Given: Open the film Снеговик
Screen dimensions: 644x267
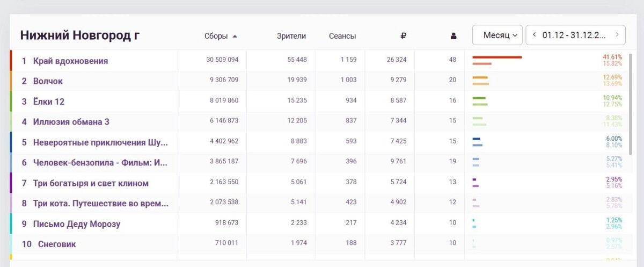Looking at the screenshot, I should point(57,244).
